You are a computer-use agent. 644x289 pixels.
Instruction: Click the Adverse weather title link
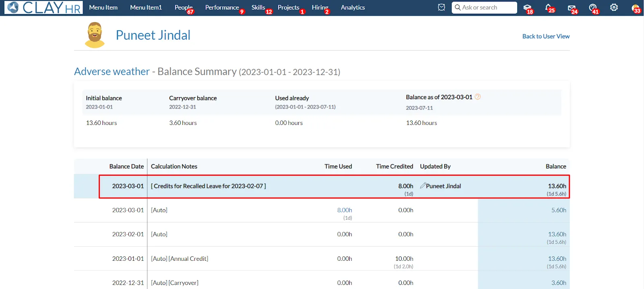point(112,71)
